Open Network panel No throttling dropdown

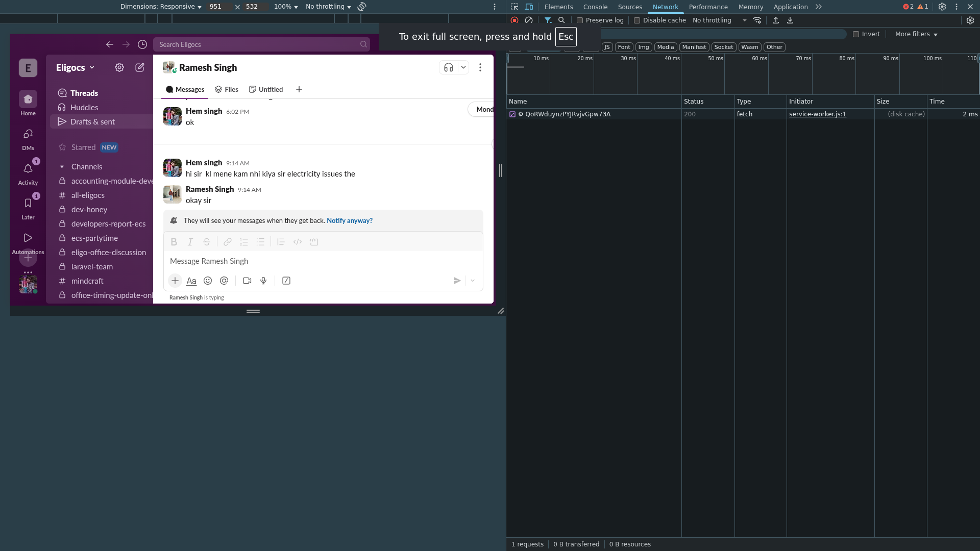[720, 20]
